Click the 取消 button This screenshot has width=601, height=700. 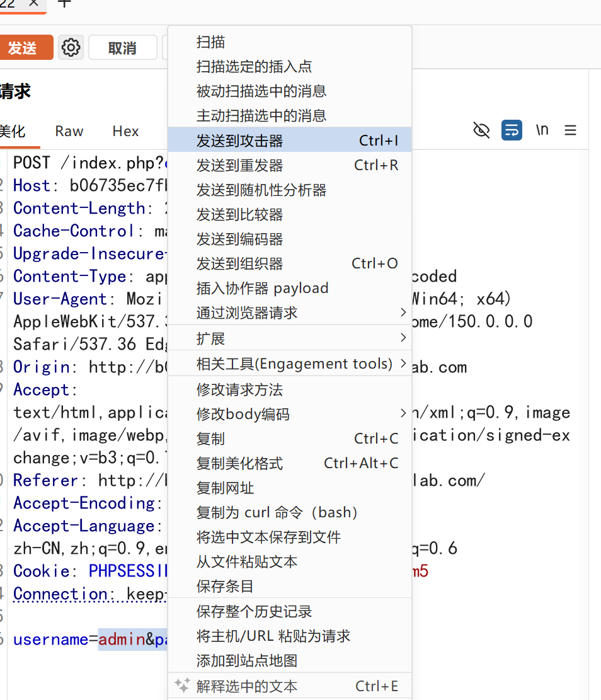pos(122,47)
